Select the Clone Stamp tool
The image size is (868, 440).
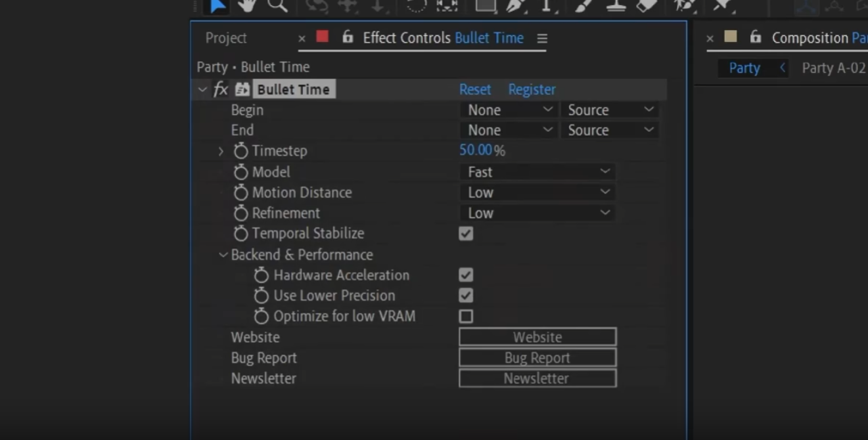point(615,5)
